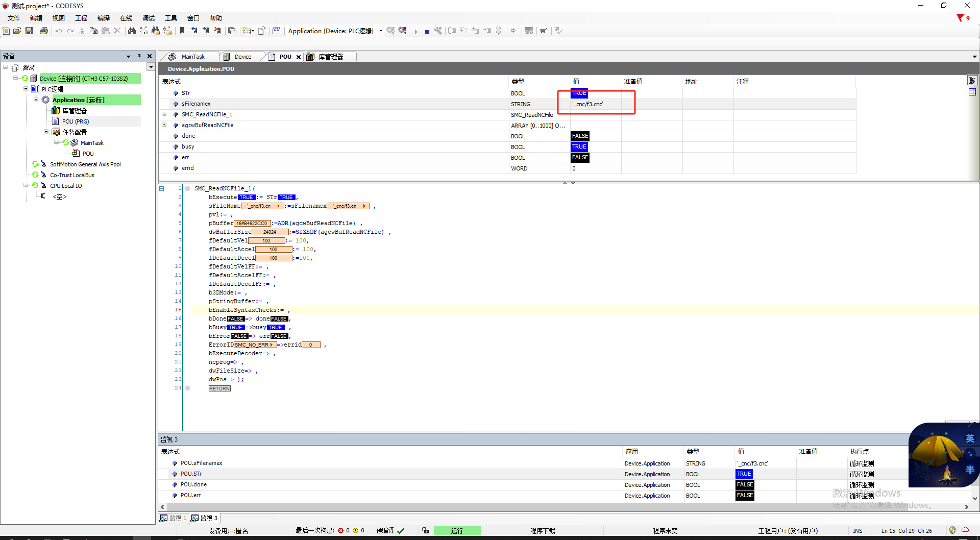Screen dimensions: 980x540
Task: Click the 最后一次构建 errors count in status bar
Action: click(344, 531)
